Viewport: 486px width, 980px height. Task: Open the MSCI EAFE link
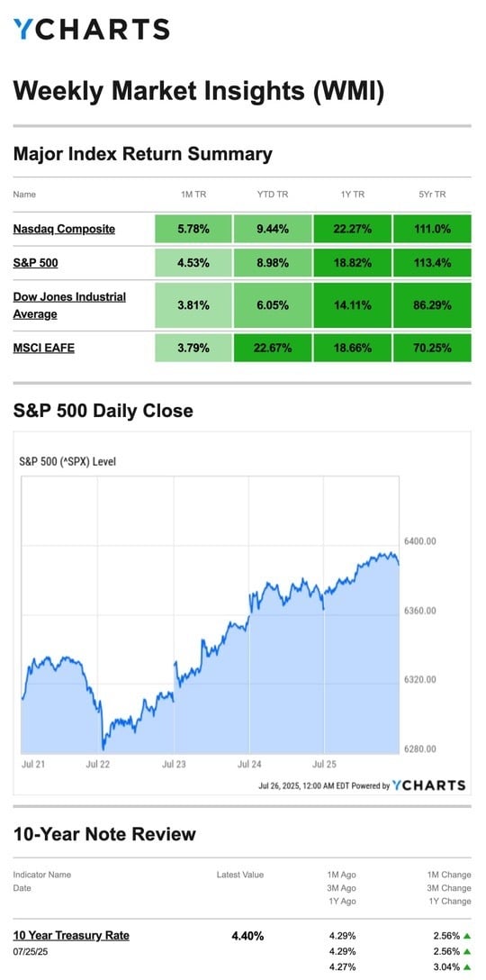pos(44,348)
